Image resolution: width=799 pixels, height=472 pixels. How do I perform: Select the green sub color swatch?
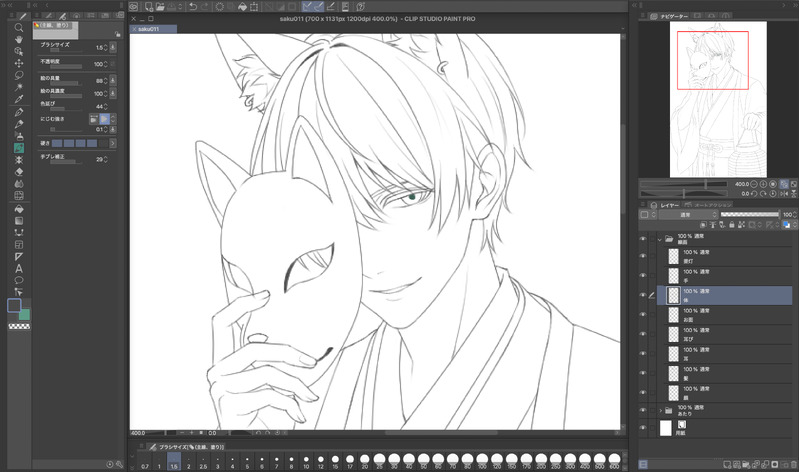(25, 314)
